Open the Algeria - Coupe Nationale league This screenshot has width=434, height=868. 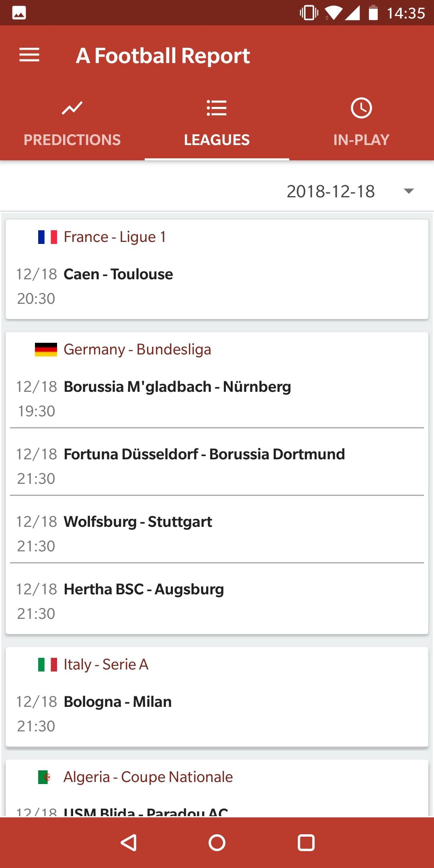pyautogui.click(x=148, y=777)
